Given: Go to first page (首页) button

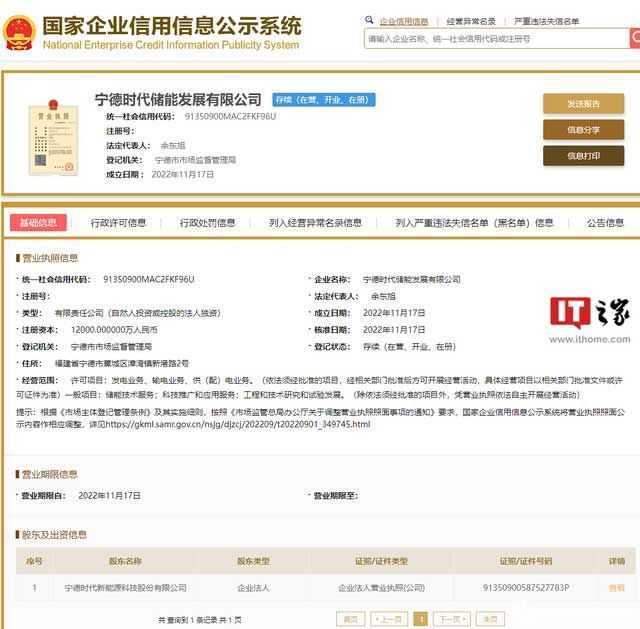Looking at the screenshot, I should (351, 619).
